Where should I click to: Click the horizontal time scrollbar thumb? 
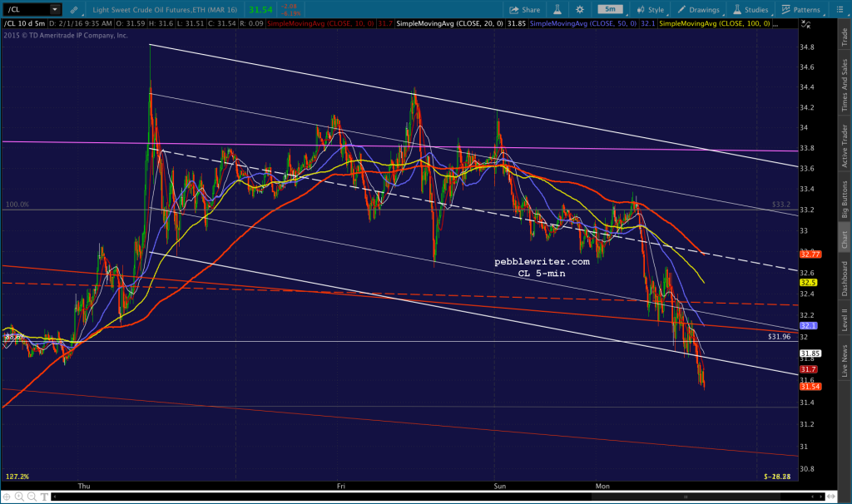(x=686, y=497)
